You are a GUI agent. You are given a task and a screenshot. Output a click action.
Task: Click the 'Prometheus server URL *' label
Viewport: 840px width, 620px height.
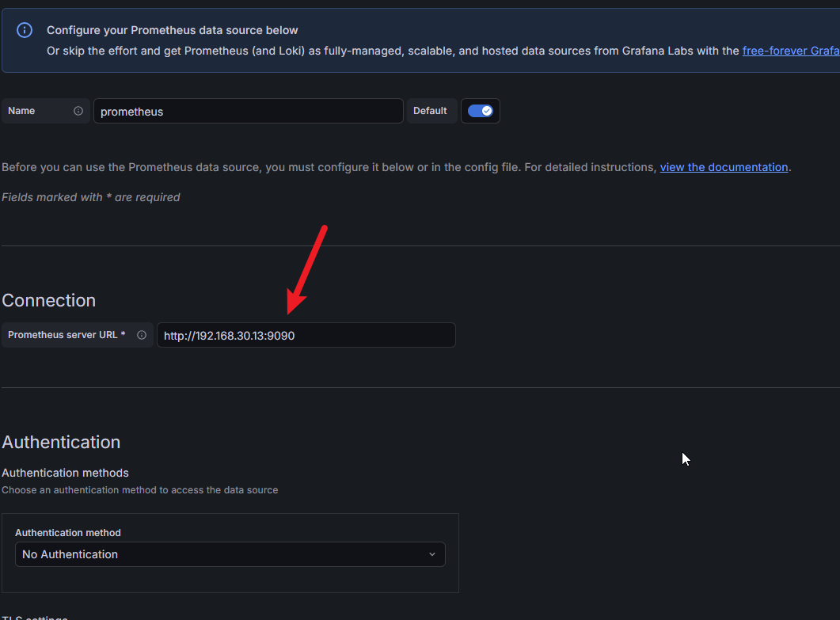coord(67,335)
